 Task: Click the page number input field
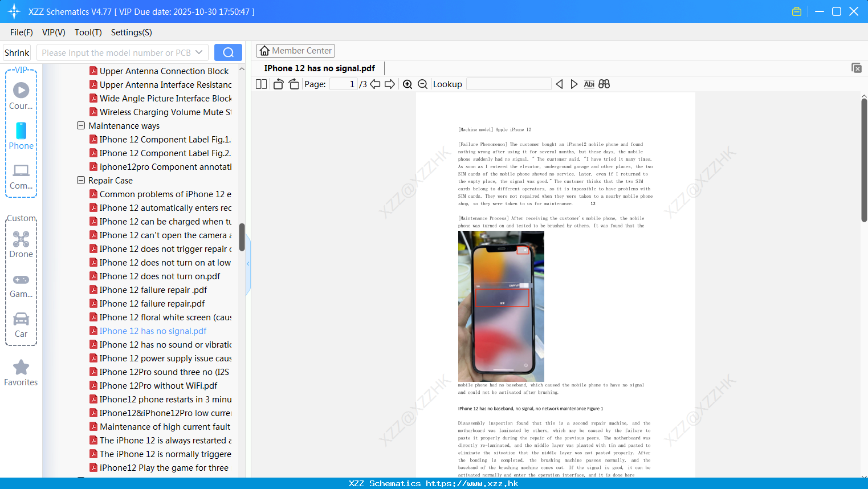tap(344, 84)
